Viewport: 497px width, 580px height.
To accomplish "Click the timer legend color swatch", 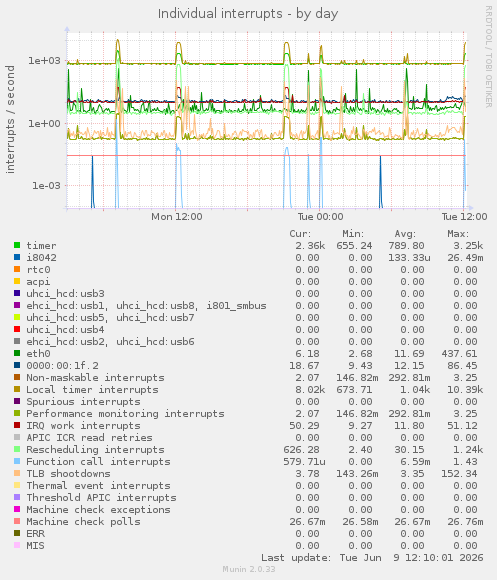I will coord(17,245).
